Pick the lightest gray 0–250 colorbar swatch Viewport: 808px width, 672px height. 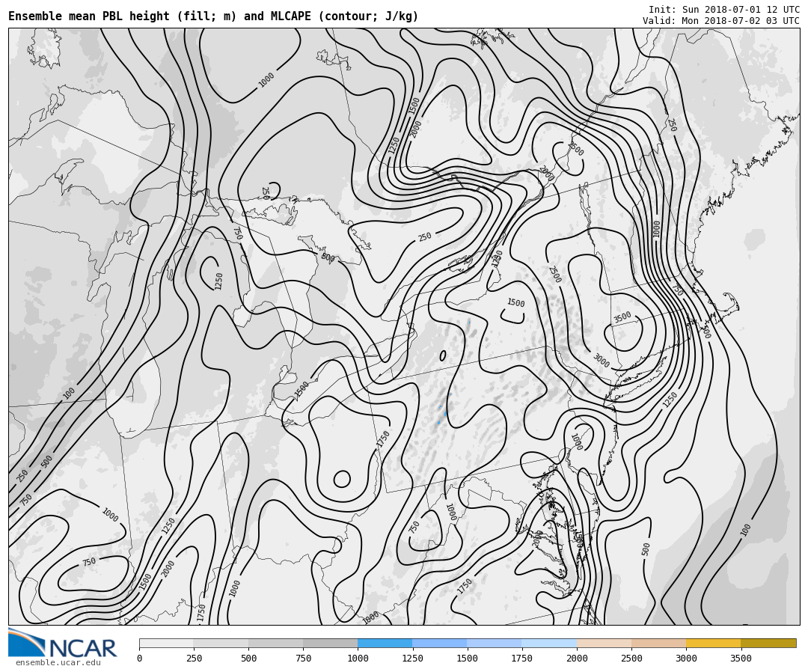coord(166,643)
